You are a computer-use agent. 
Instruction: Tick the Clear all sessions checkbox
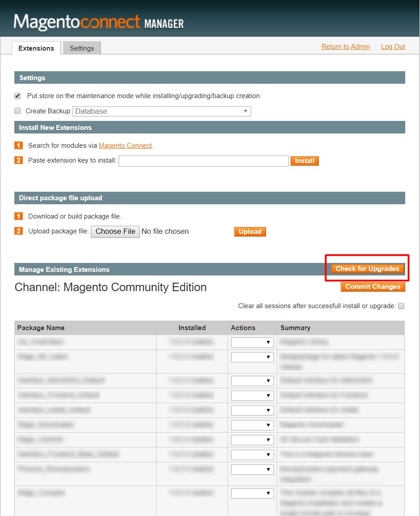pos(401,306)
